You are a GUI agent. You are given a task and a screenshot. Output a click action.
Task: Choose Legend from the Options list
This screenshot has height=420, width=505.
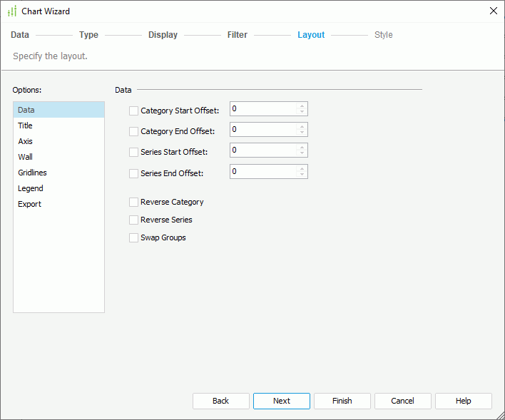coord(31,188)
